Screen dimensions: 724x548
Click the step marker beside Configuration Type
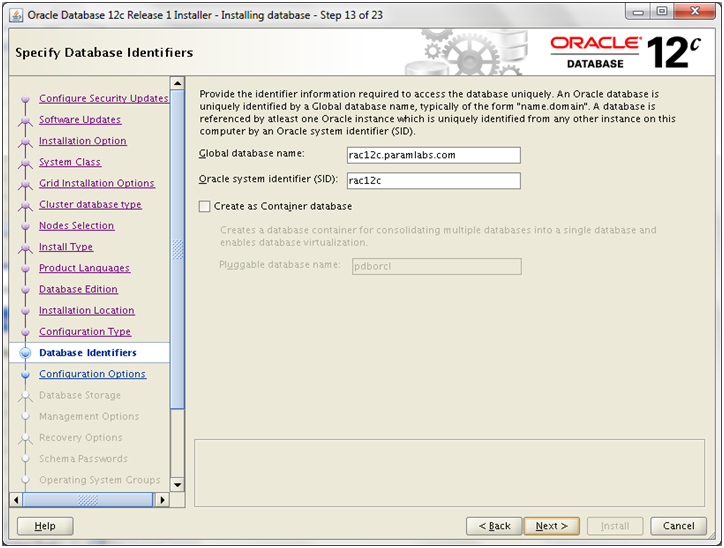click(25, 332)
